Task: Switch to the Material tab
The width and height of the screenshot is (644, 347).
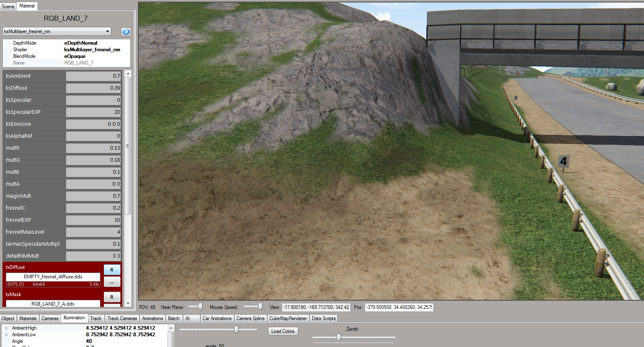Action: pyautogui.click(x=27, y=6)
